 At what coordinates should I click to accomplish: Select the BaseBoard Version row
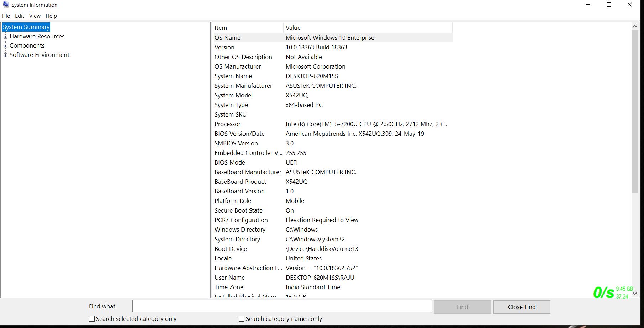[x=333, y=191]
